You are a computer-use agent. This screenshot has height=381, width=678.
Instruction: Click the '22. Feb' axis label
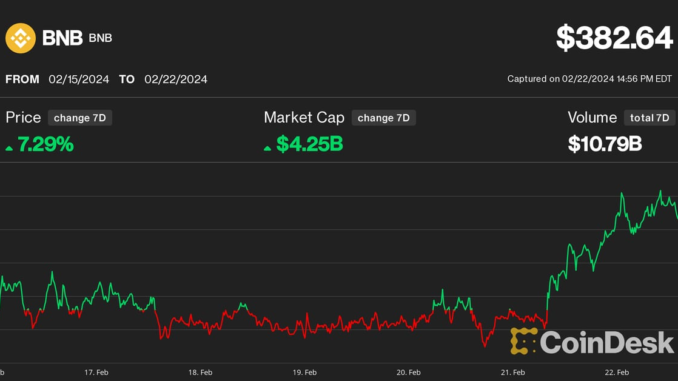[617, 372]
